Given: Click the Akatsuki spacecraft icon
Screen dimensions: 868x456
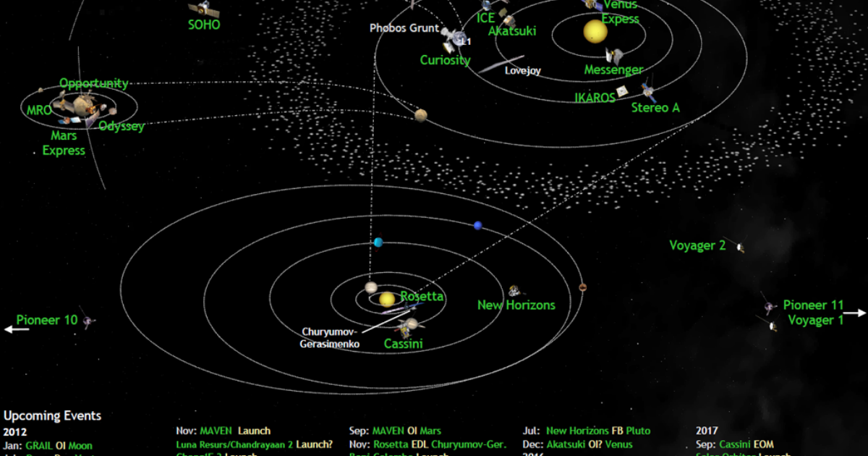Looking at the screenshot, I should 509,20.
